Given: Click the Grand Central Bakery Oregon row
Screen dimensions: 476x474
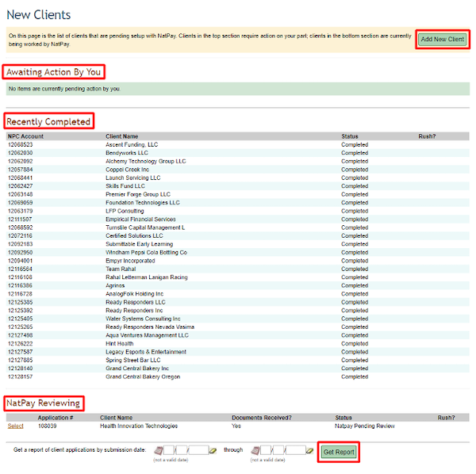Looking at the screenshot, I should 144,377.
